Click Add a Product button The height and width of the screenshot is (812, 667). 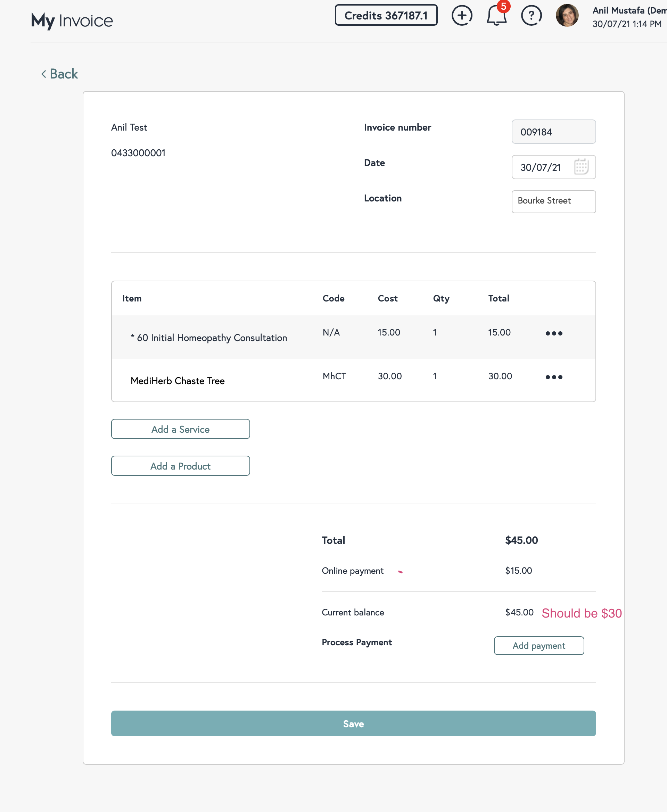tap(180, 466)
